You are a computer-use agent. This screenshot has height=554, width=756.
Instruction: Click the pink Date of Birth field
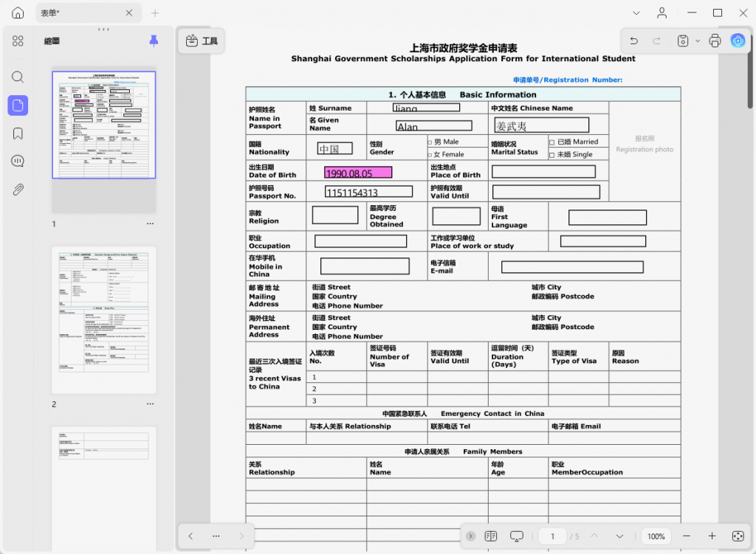(358, 173)
